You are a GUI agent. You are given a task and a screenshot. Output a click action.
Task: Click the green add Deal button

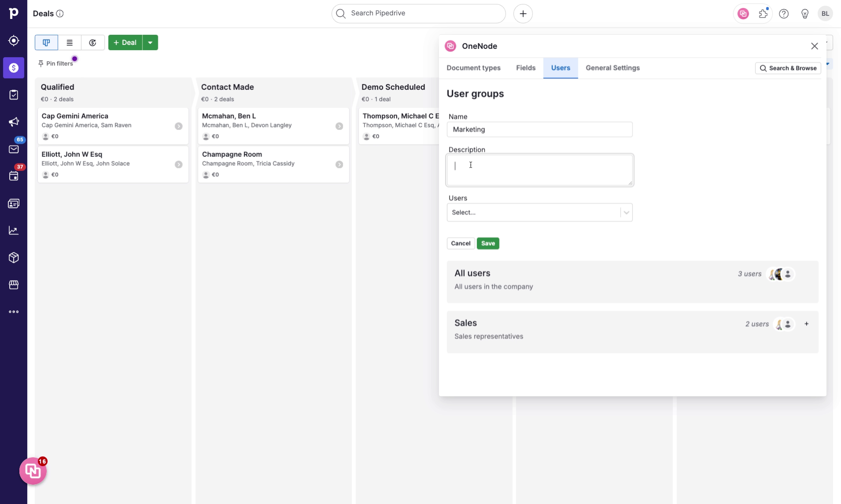click(x=125, y=43)
